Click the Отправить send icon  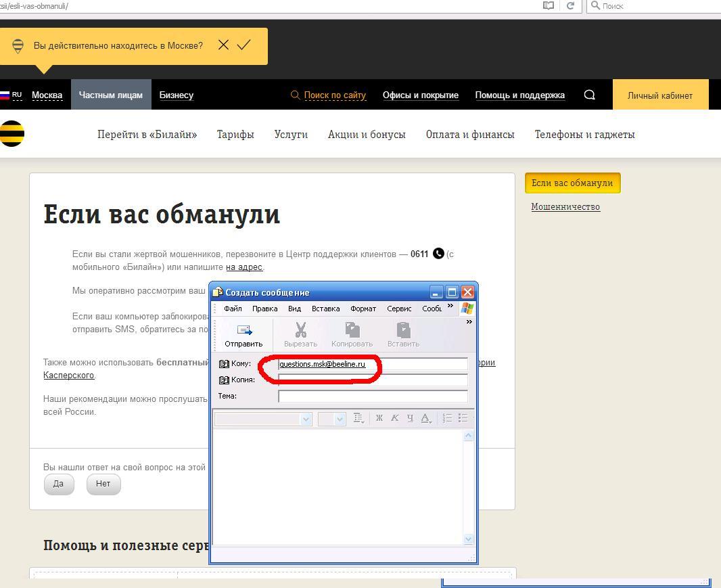(243, 330)
